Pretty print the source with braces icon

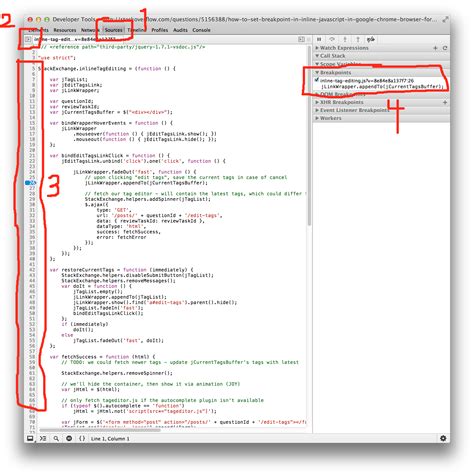click(x=82, y=438)
